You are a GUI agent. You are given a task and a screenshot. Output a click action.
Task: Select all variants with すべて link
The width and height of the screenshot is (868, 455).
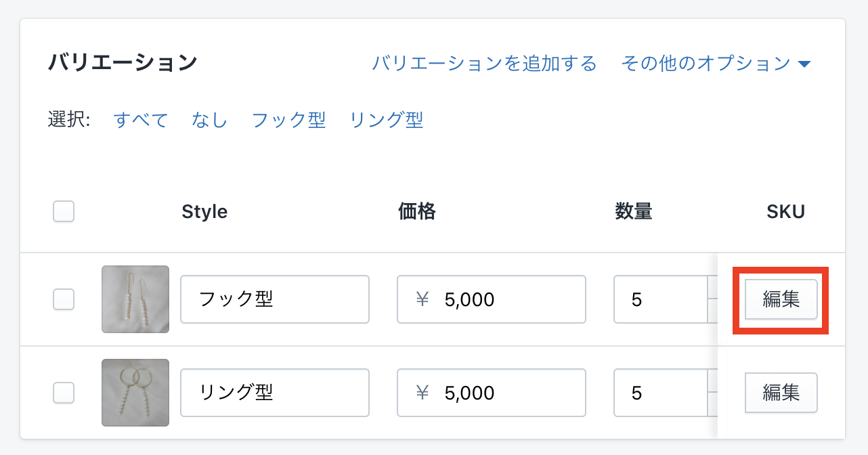point(141,121)
